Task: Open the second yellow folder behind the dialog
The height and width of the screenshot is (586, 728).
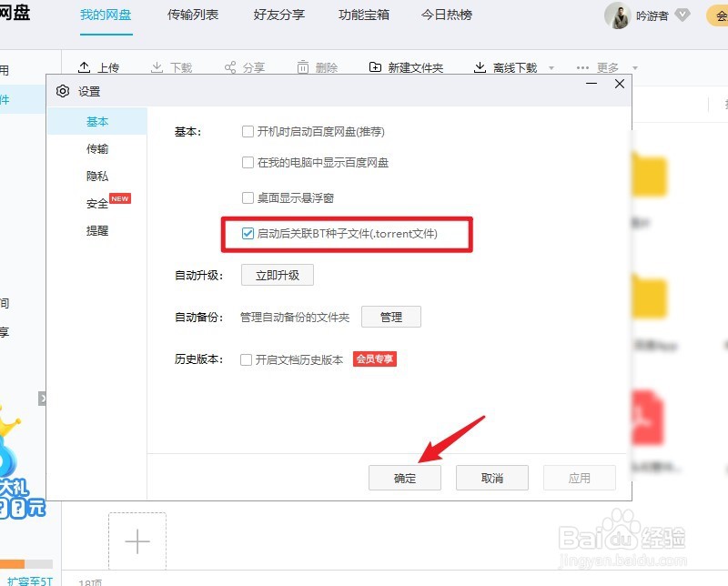Action: (649, 297)
